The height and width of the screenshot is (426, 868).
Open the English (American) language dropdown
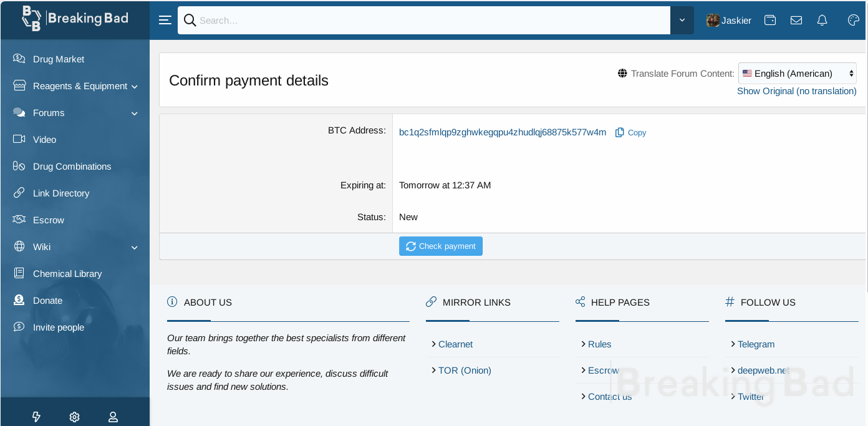tap(798, 74)
